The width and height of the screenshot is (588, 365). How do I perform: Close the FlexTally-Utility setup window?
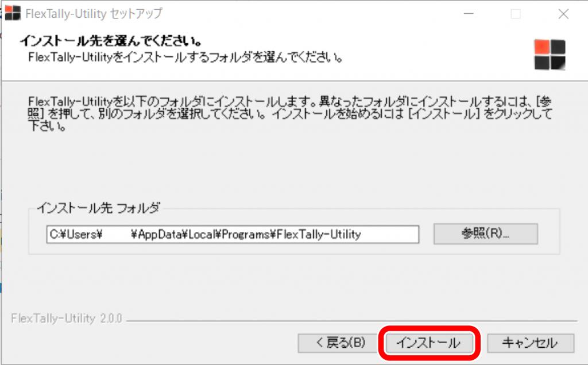click(x=563, y=14)
